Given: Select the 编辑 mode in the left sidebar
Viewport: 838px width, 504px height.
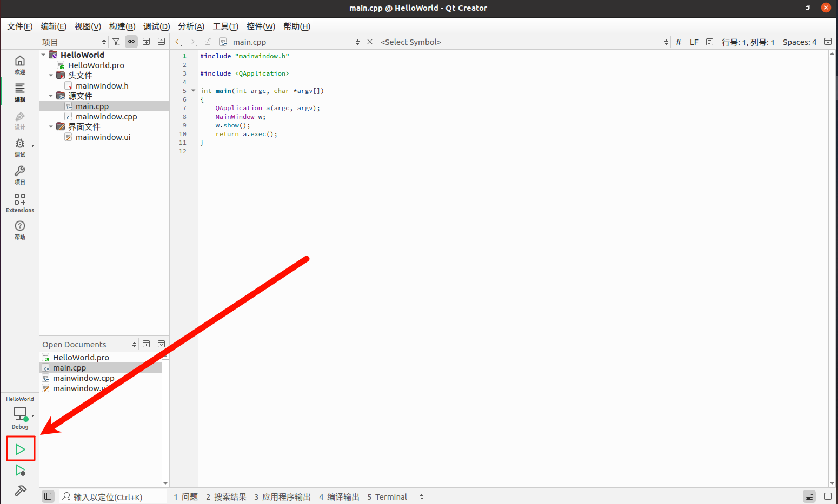Looking at the screenshot, I should (20, 92).
